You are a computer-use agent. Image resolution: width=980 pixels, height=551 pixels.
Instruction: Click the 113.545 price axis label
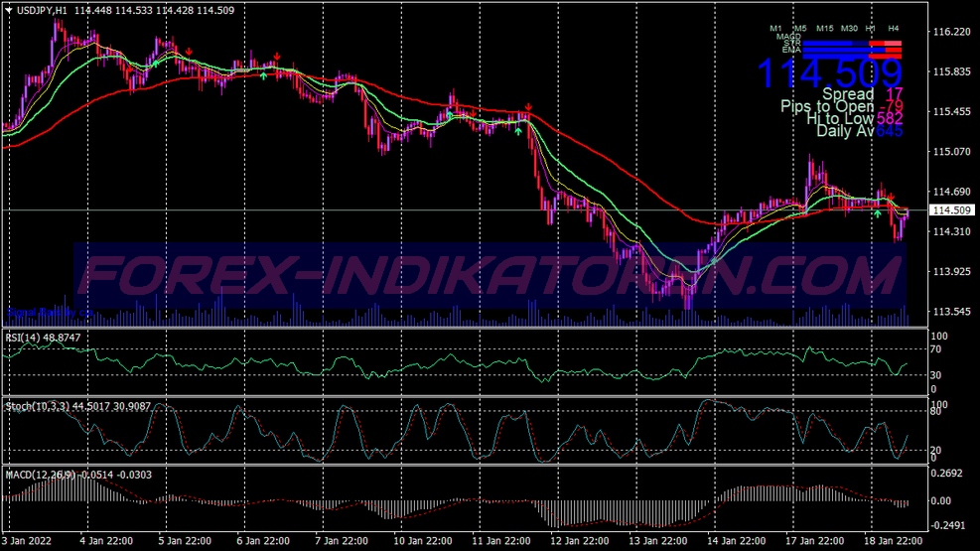click(951, 312)
